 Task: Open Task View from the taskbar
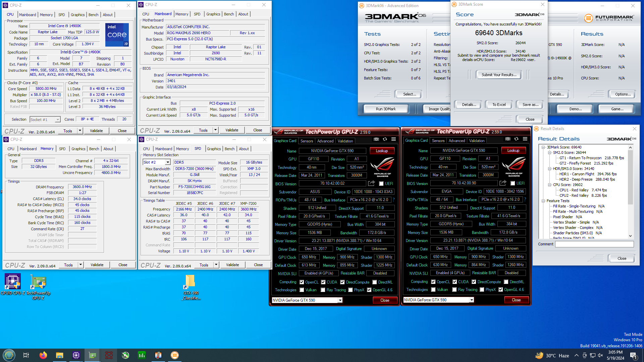pyautogui.click(x=26, y=355)
